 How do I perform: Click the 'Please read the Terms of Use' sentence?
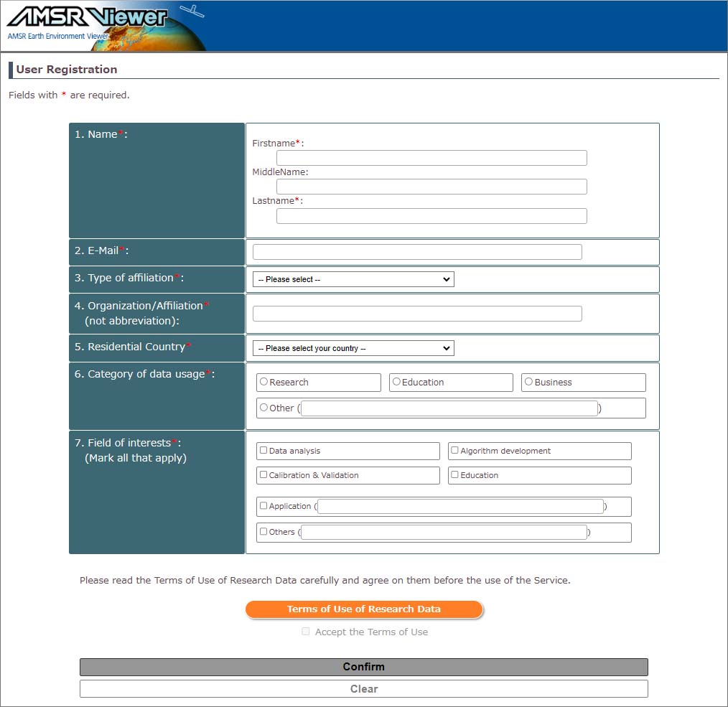[325, 580]
